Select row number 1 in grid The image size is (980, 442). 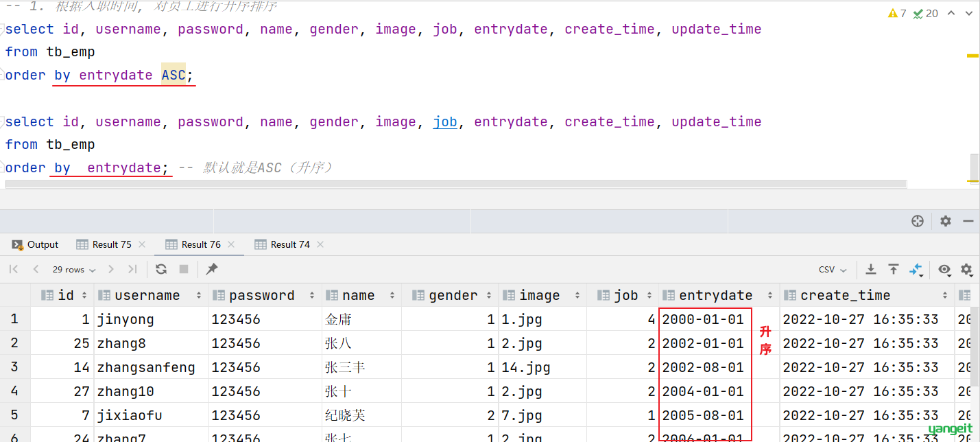point(14,319)
